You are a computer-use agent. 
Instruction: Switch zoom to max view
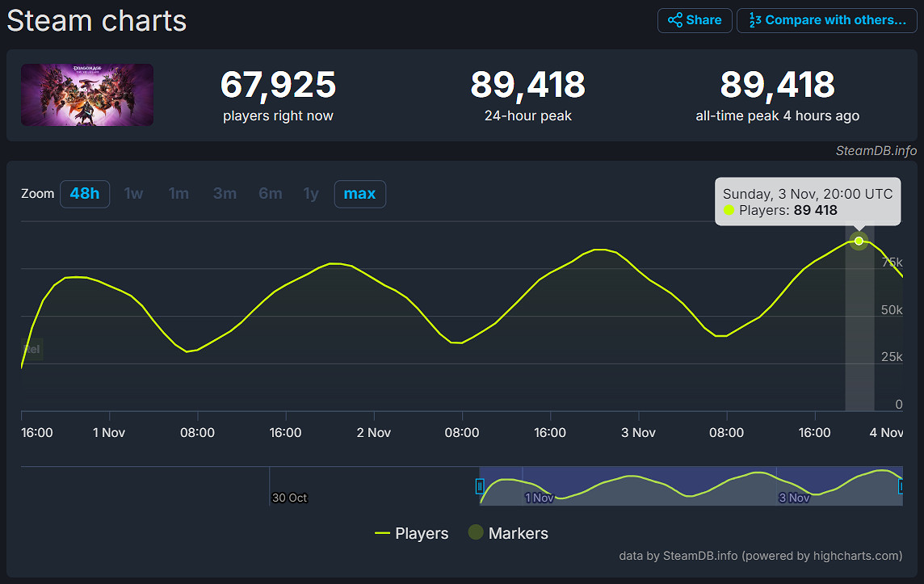(359, 194)
